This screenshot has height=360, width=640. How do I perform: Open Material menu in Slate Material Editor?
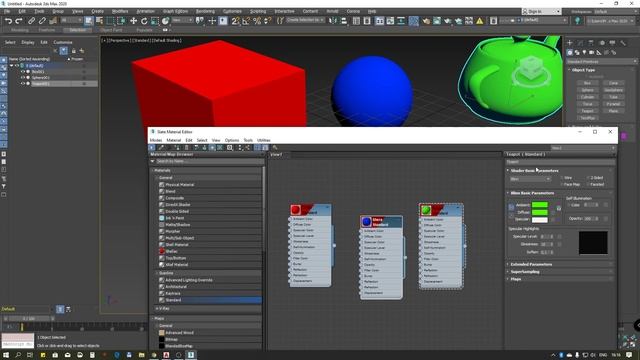(x=173, y=140)
